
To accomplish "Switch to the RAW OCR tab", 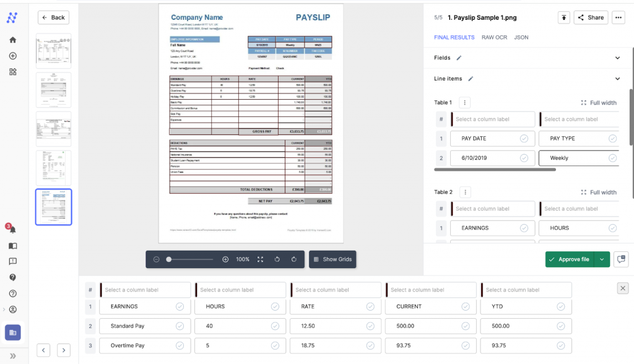I will [494, 37].
